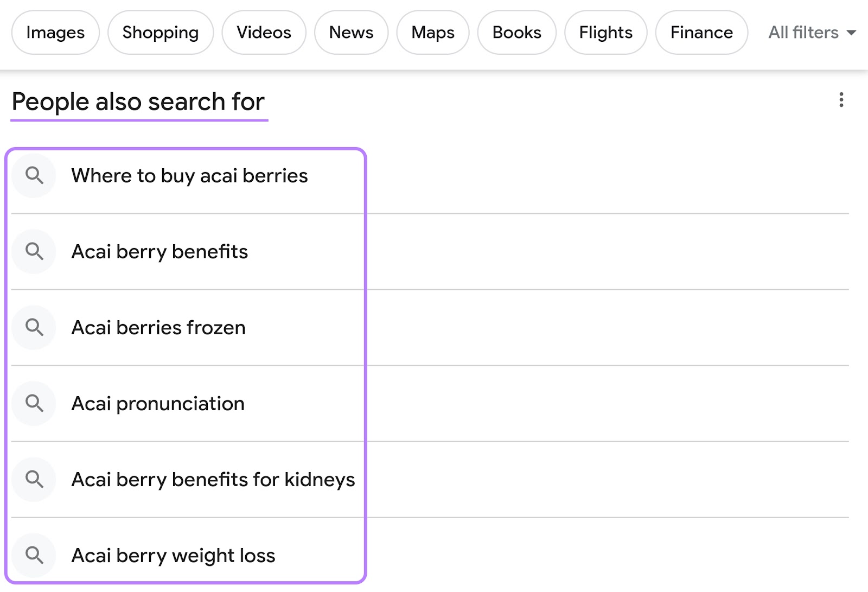Open the "Where to buy acai berries" suggestion
This screenshot has height=592, width=868.
(190, 175)
